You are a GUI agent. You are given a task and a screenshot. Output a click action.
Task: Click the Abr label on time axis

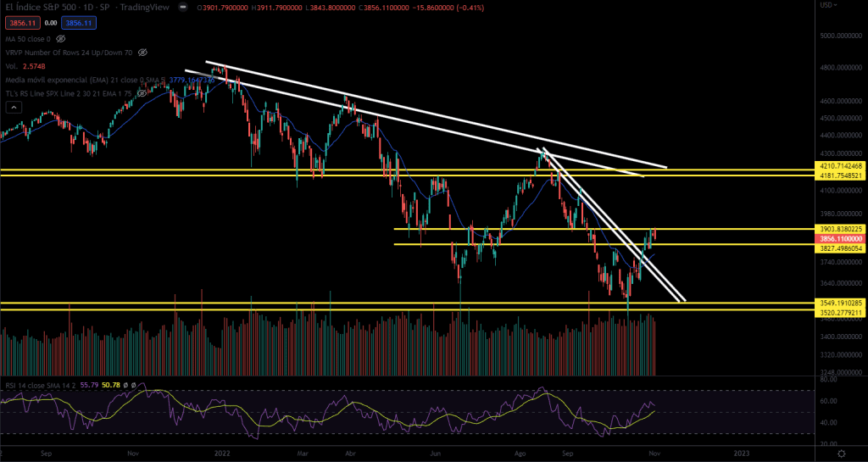click(x=350, y=453)
